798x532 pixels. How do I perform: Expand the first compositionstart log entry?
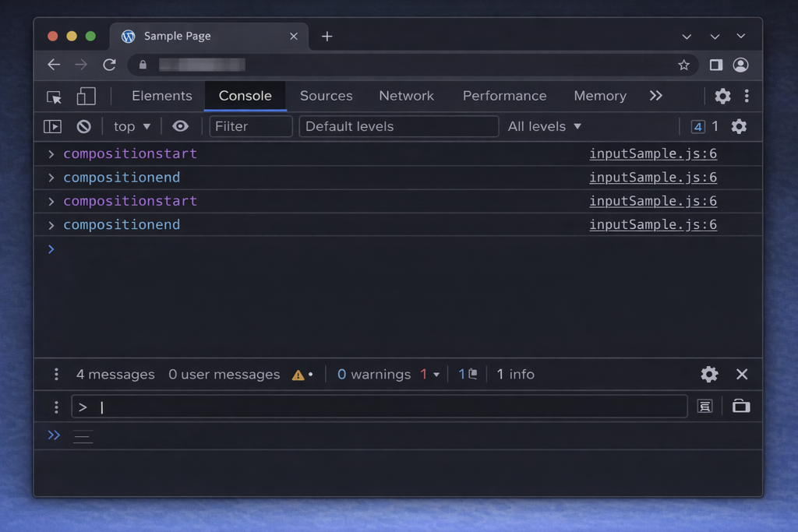click(49, 153)
